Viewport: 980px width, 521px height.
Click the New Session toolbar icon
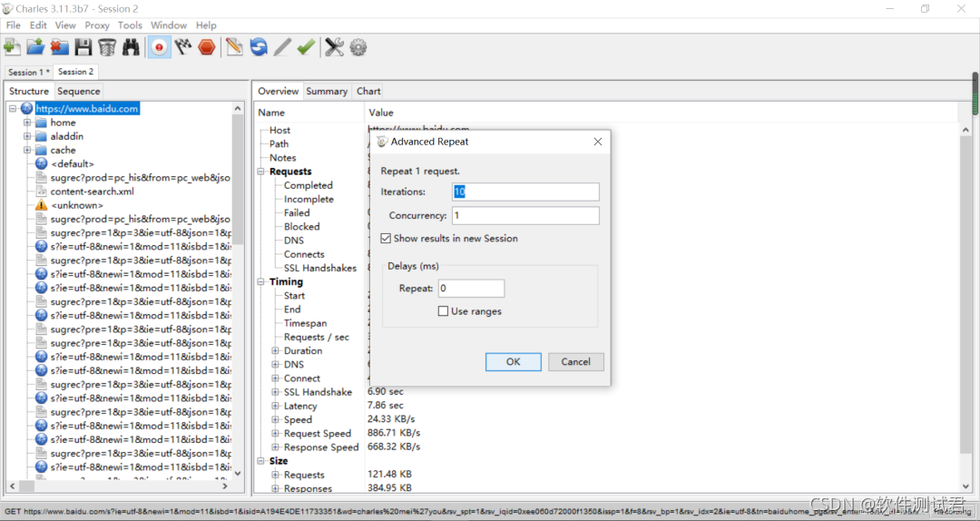click(12, 47)
